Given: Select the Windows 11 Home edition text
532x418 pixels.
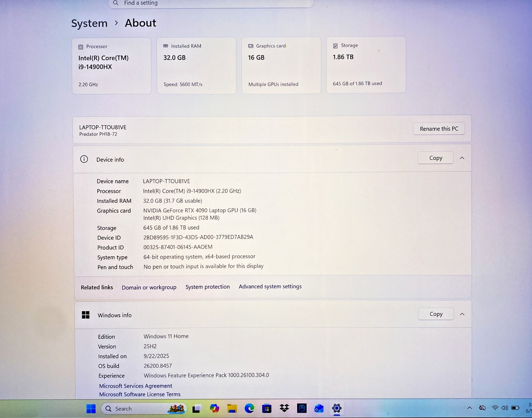Looking at the screenshot, I should point(166,336).
